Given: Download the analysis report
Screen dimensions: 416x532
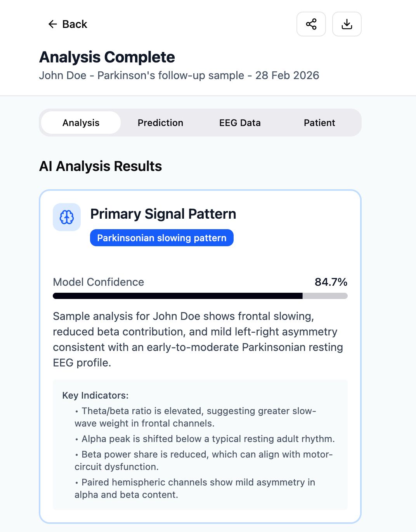Looking at the screenshot, I should point(347,24).
